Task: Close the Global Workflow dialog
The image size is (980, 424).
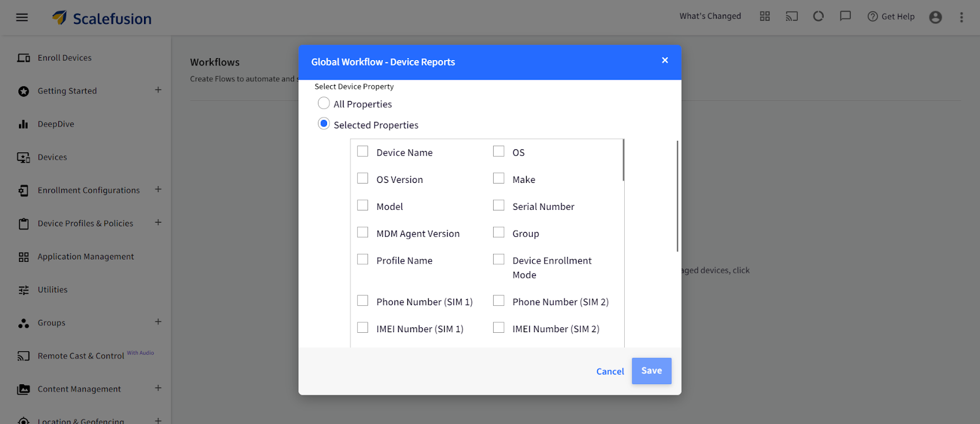Action: pos(665,60)
